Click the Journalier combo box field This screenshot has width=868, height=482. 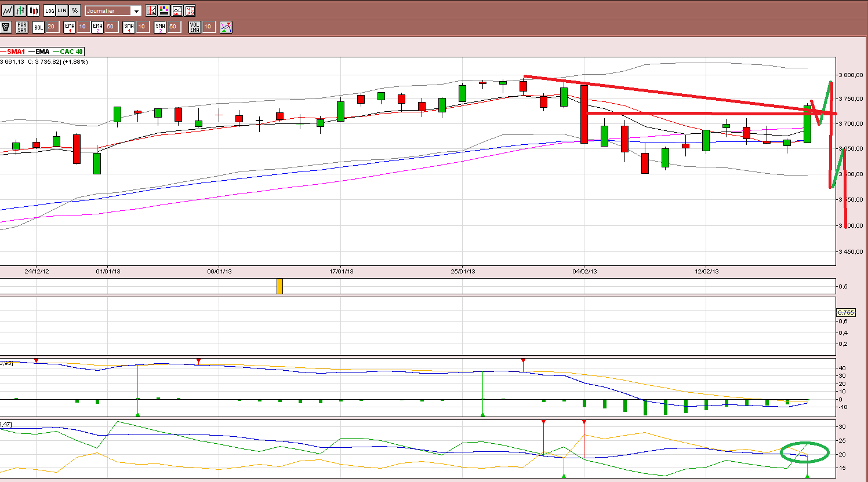(x=113, y=11)
